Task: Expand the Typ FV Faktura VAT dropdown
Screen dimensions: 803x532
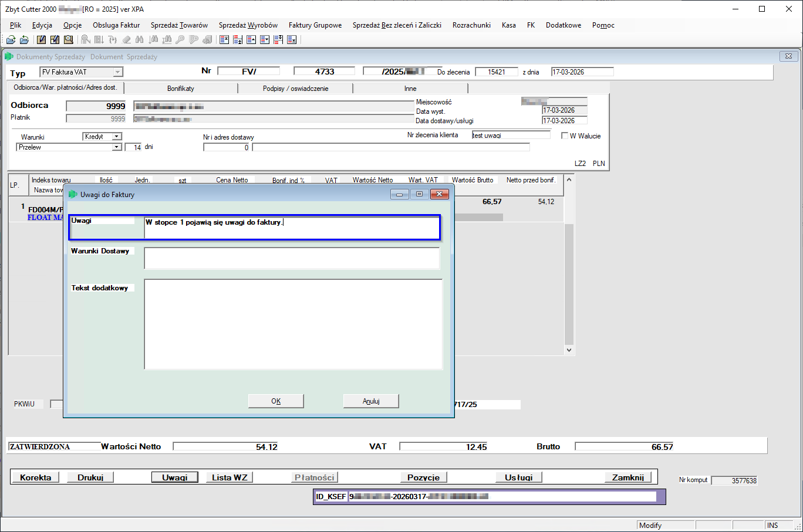Action: pos(118,72)
